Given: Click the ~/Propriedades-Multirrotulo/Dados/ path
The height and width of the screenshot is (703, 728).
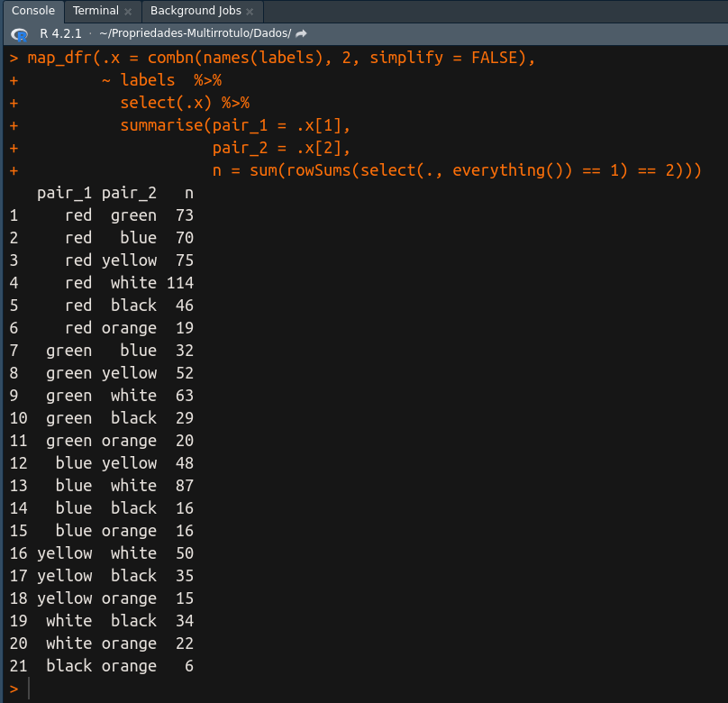Looking at the screenshot, I should tap(195, 33).
